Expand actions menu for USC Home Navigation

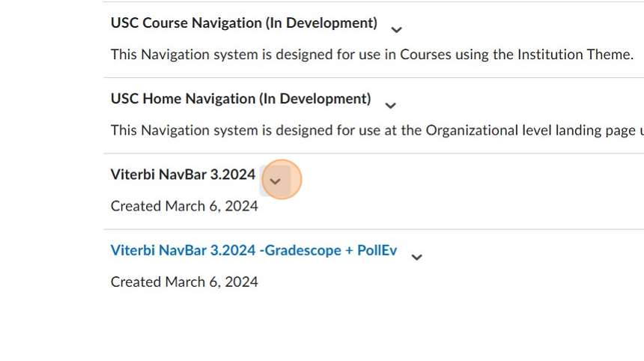click(390, 106)
